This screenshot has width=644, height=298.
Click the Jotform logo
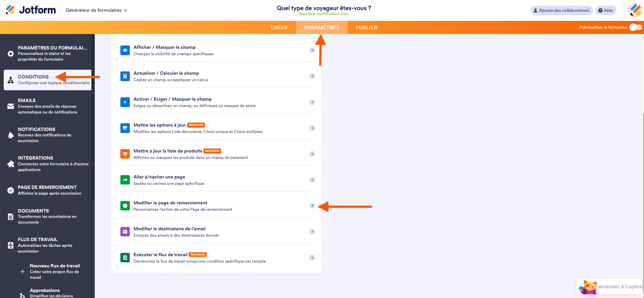click(x=31, y=10)
